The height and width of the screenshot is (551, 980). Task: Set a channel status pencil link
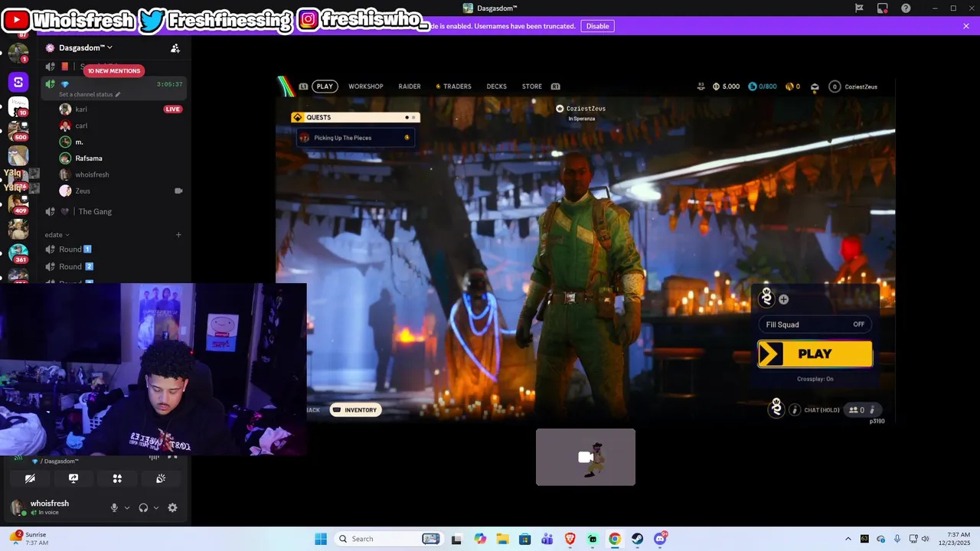[90, 94]
